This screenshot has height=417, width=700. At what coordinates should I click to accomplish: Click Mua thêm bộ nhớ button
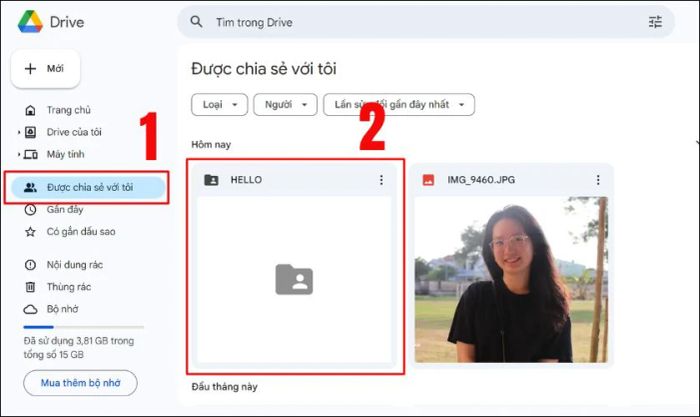click(80, 383)
